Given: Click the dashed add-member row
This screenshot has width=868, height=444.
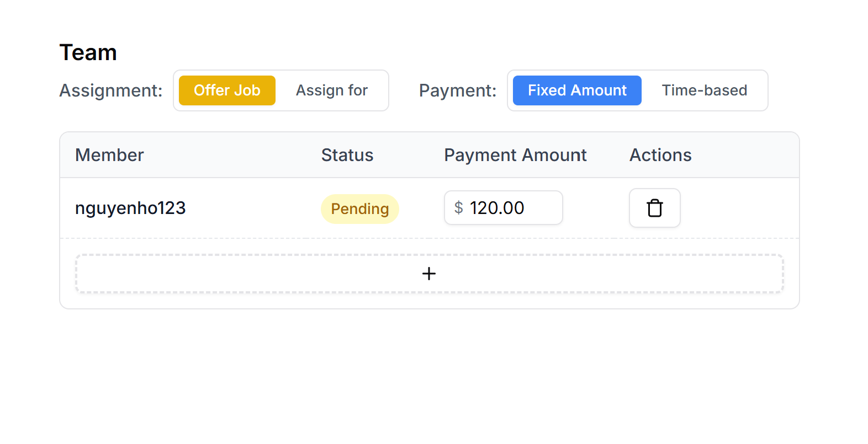Looking at the screenshot, I should point(276,274).
